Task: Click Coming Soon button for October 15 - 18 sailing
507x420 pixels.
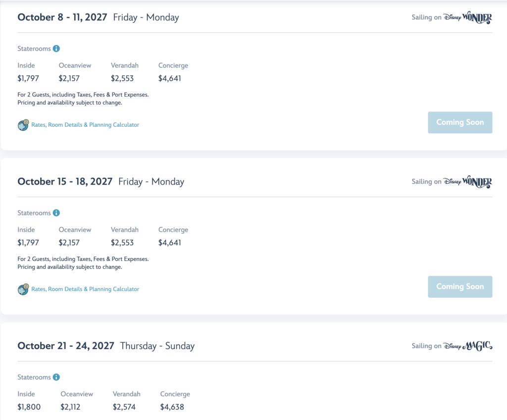Action: coord(460,287)
